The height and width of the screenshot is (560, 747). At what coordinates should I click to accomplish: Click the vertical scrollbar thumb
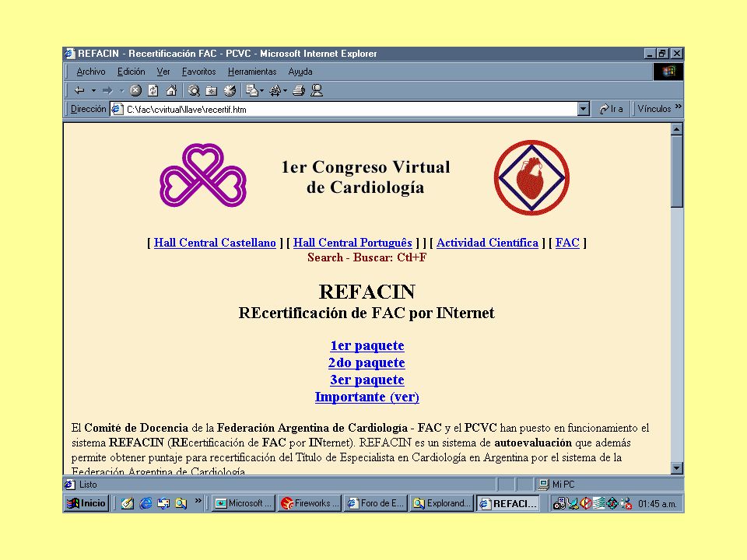click(676, 171)
